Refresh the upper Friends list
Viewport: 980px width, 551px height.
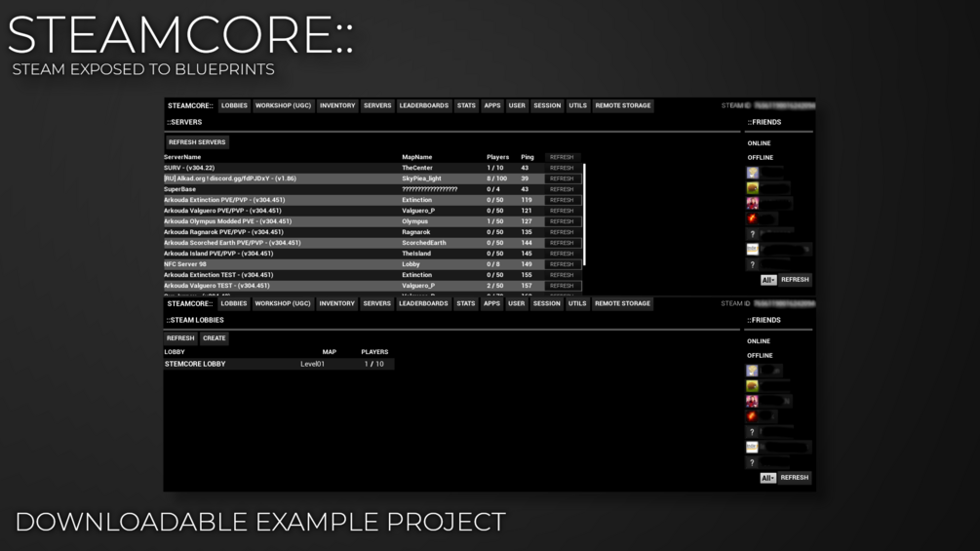coord(795,280)
